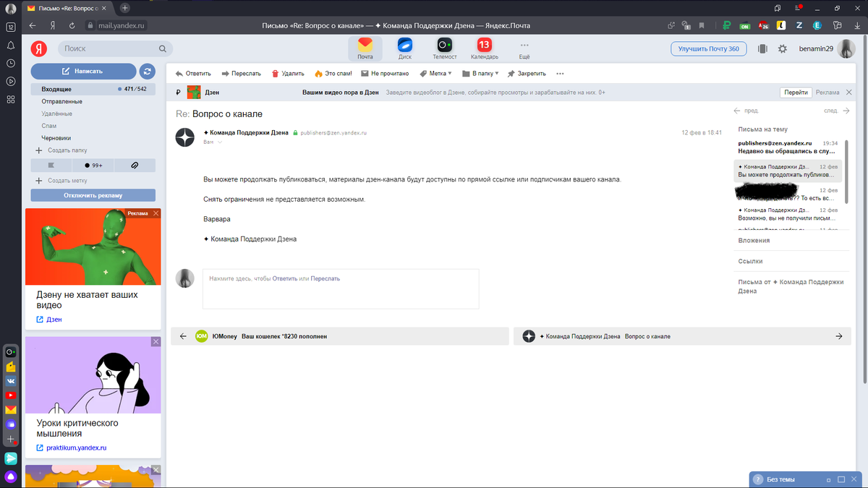
Task: Filter flagged important letters
Action: point(51,166)
